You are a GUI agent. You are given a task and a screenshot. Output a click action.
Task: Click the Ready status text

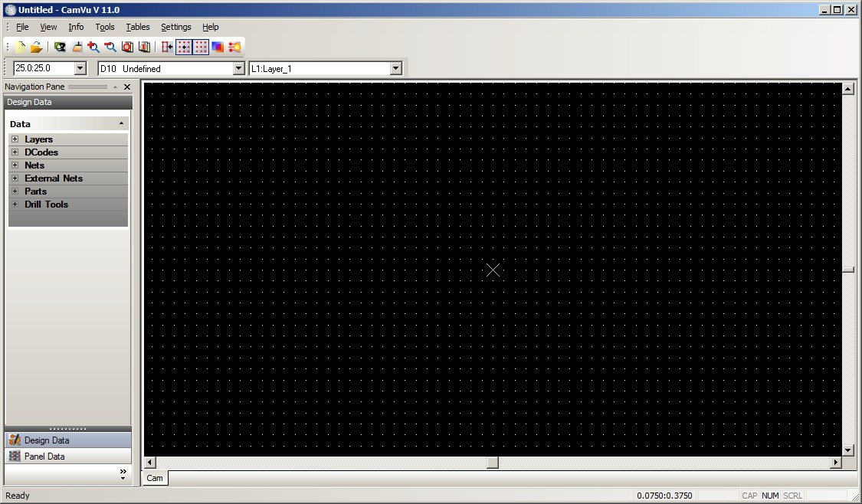pos(18,496)
